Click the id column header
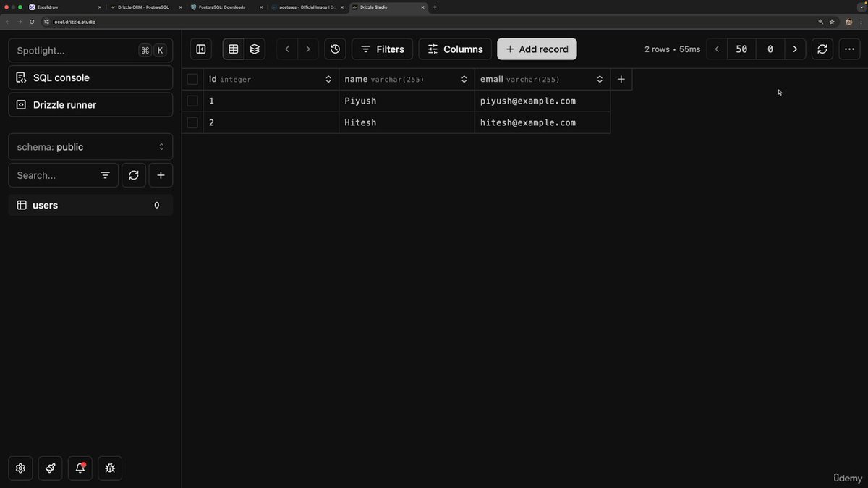This screenshot has height=488, width=868. (271, 79)
